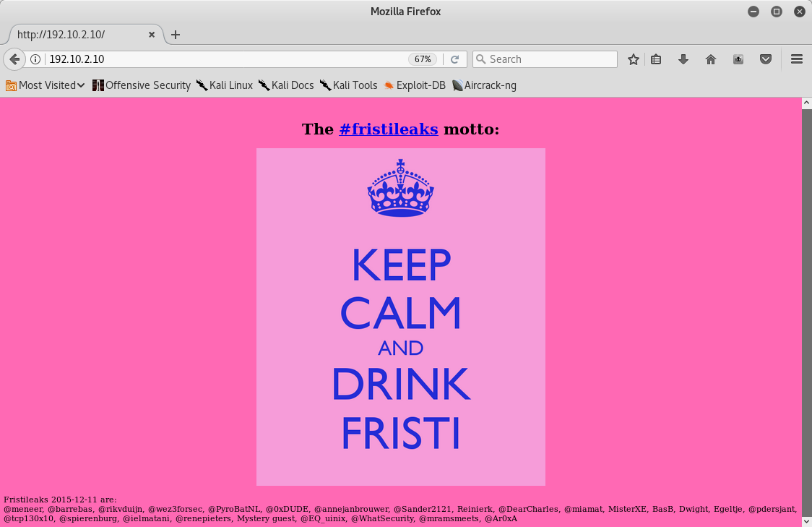Viewport: 812px width, 527px height.
Task: Save the page to Pocket
Action: (x=766, y=59)
